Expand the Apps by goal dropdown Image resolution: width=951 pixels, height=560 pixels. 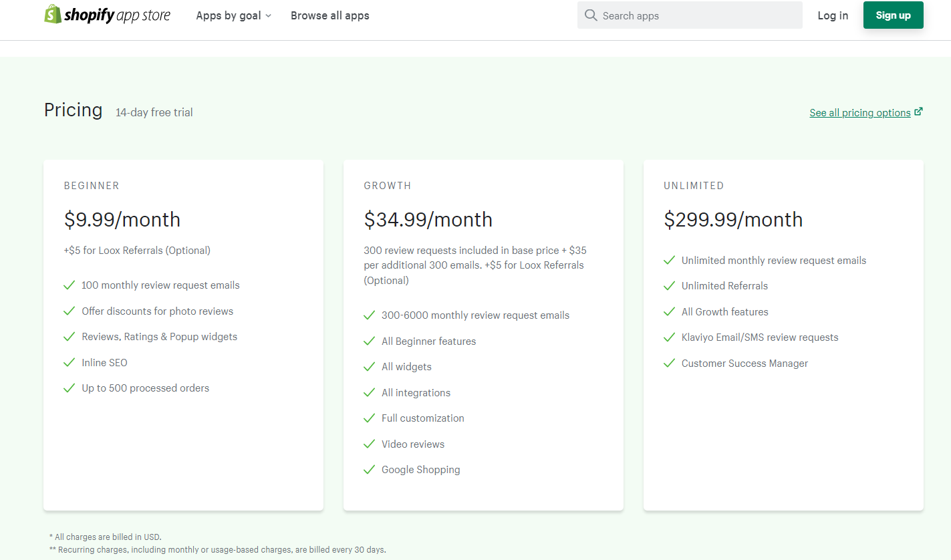[x=229, y=15]
